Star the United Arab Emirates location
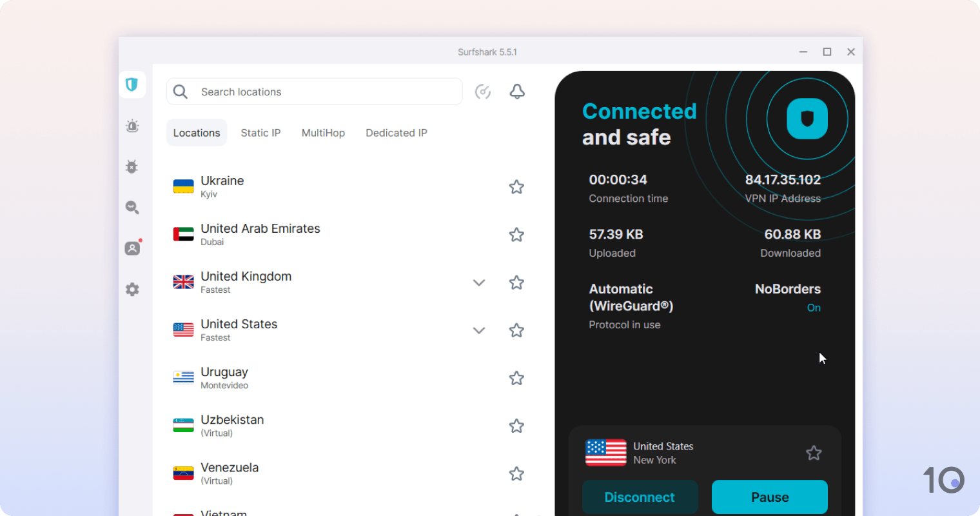Screen dimensions: 980x516 (516, 234)
